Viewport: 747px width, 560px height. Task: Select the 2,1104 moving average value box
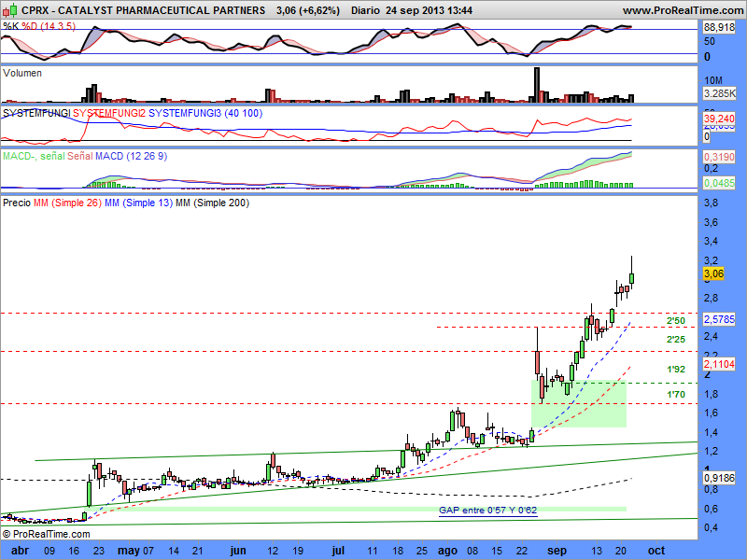[719, 364]
